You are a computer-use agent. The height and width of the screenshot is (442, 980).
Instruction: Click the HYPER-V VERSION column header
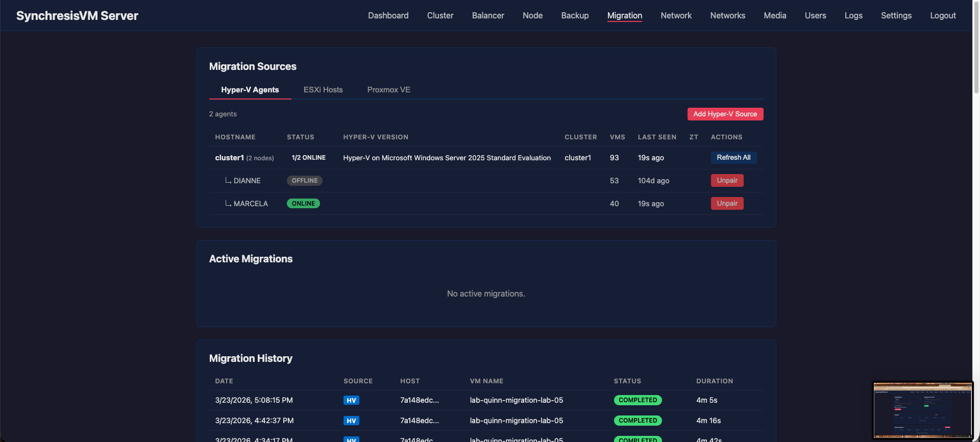376,137
